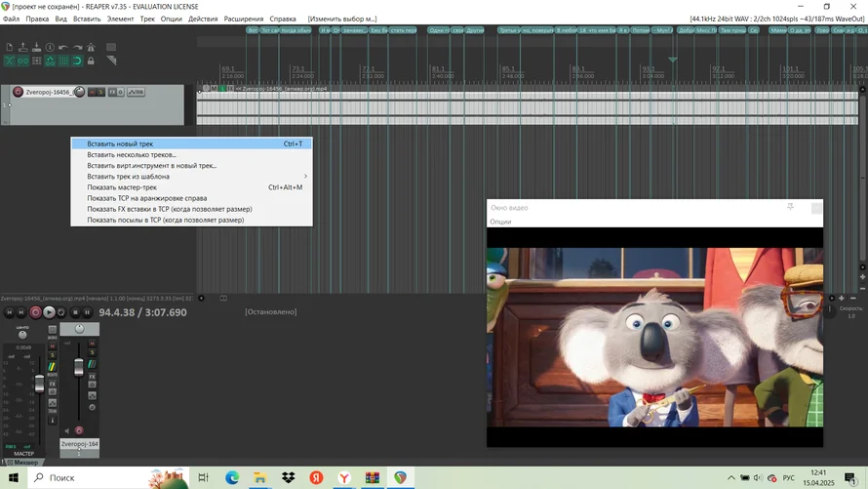Mute the master track in mixer
This screenshot has height=489, width=868.
pos(53,346)
